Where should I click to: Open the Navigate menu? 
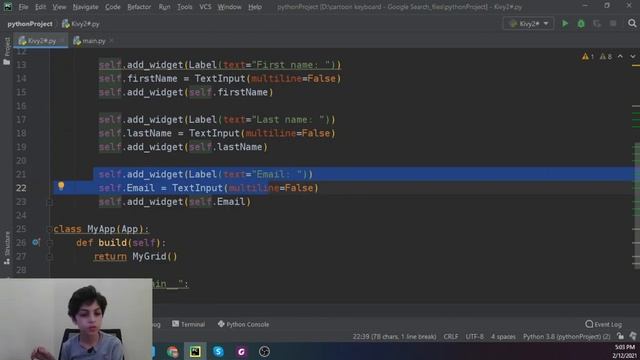pos(85,7)
